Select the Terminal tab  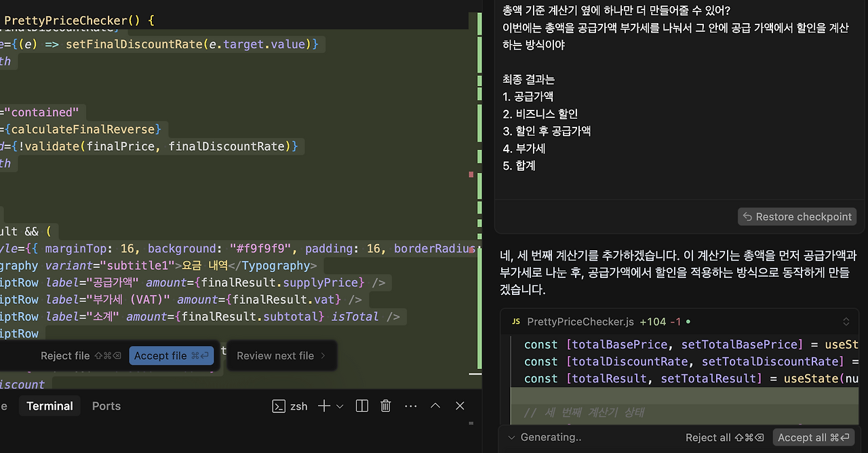[x=50, y=406]
